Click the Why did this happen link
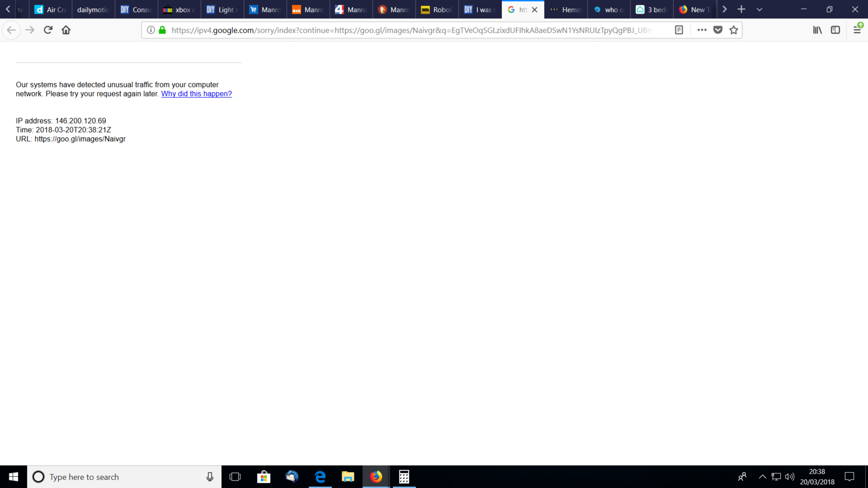This screenshot has width=868, height=488. click(x=196, y=93)
